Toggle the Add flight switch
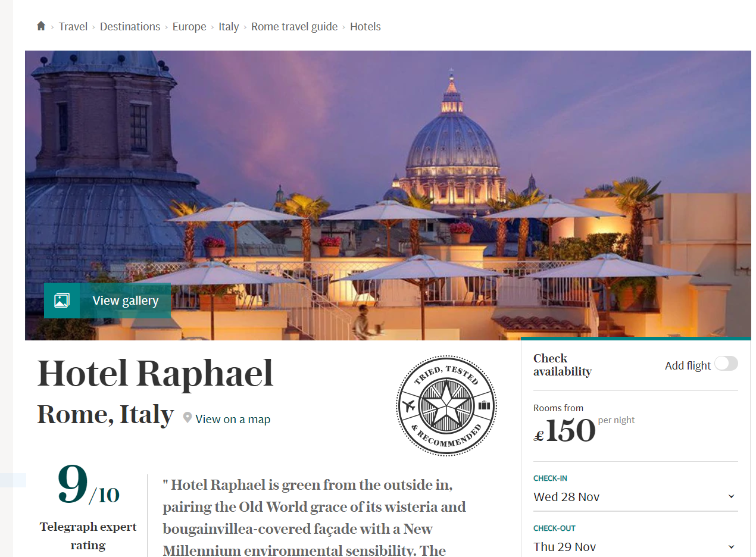The image size is (756, 557). pos(726,364)
